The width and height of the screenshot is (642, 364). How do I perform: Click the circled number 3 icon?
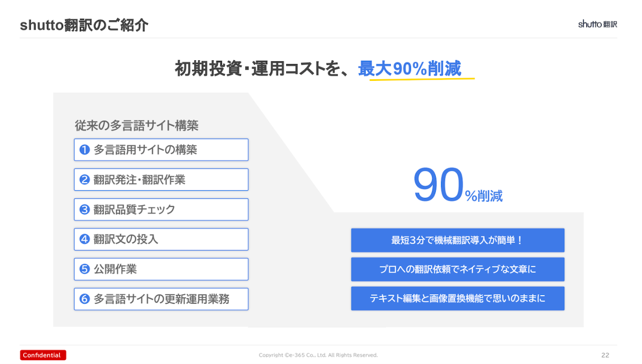tap(85, 209)
